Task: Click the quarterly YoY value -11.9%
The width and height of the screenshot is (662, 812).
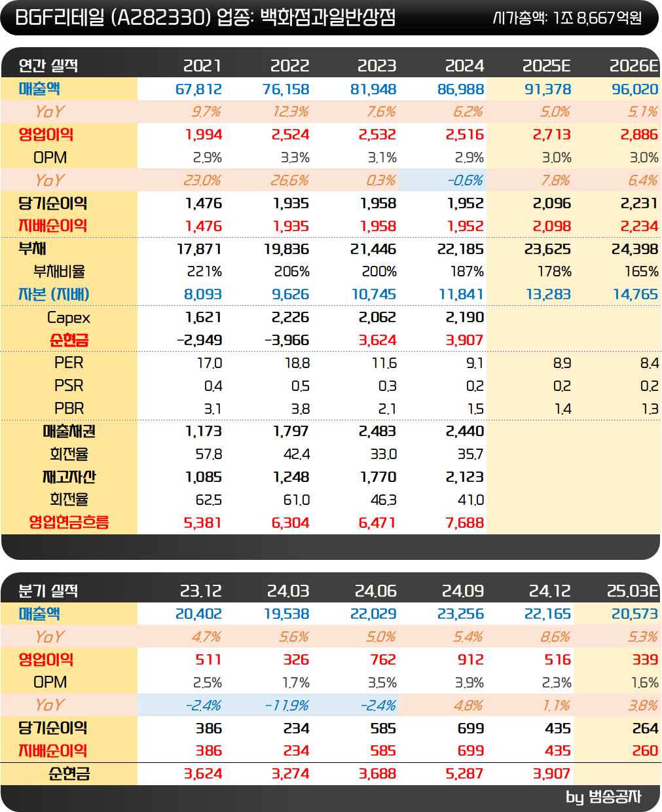Action: coord(287,705)
